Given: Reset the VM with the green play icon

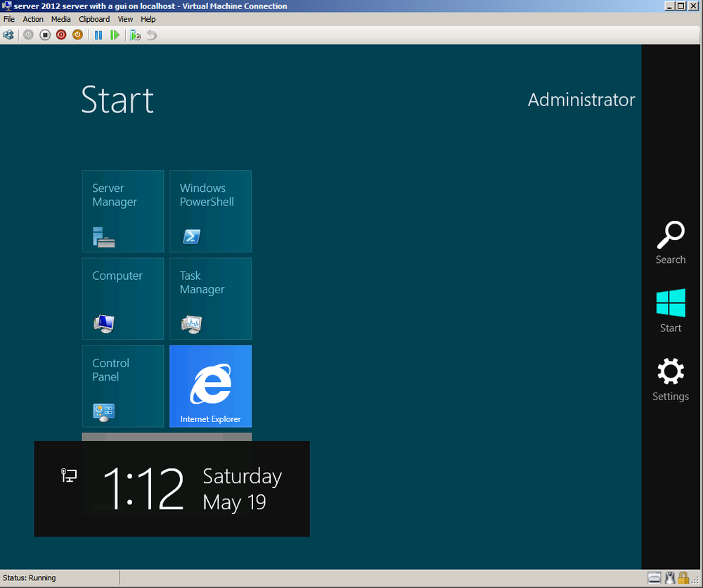Looking at the screenshot, I should click(115, 35).
